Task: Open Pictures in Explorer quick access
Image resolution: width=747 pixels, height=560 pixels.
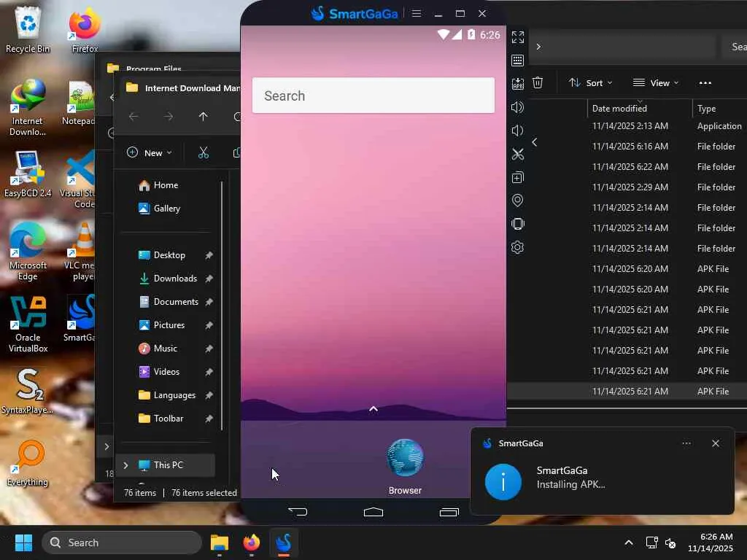Action: point(169,325)
